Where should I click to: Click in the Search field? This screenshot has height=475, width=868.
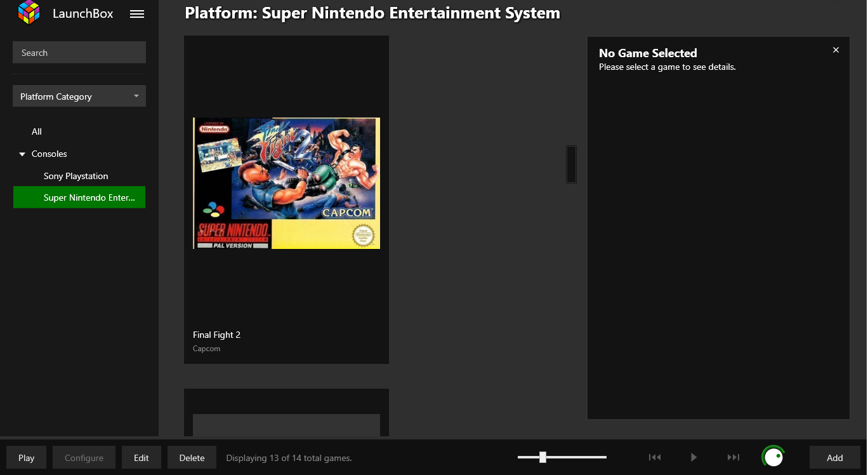tap(79, 53)
